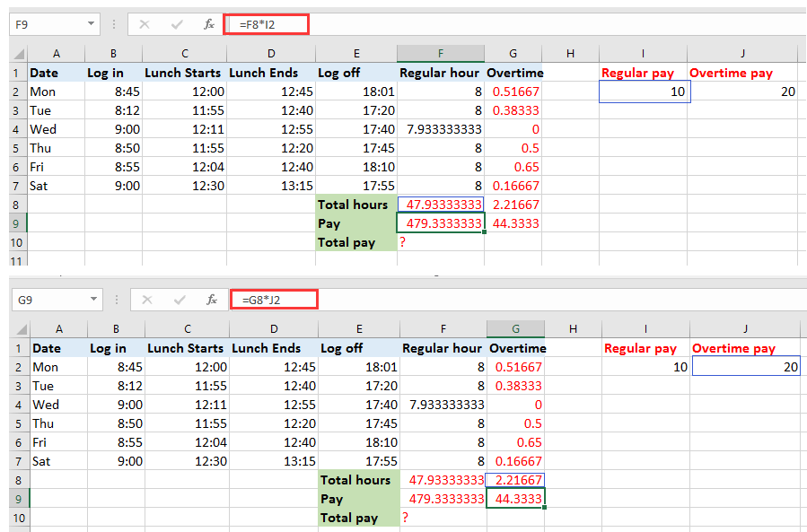Select column J header in the bottom sheet
This screenshot has width=807, height=532.
pyautogui.click(x=744, y=328)
